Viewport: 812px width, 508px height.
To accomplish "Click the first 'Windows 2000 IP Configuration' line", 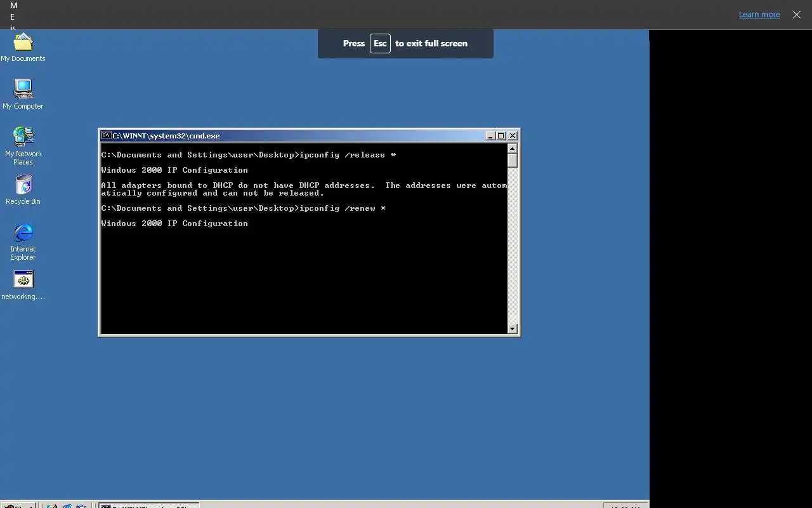I will pyautogui.click(x=174, y=170).
